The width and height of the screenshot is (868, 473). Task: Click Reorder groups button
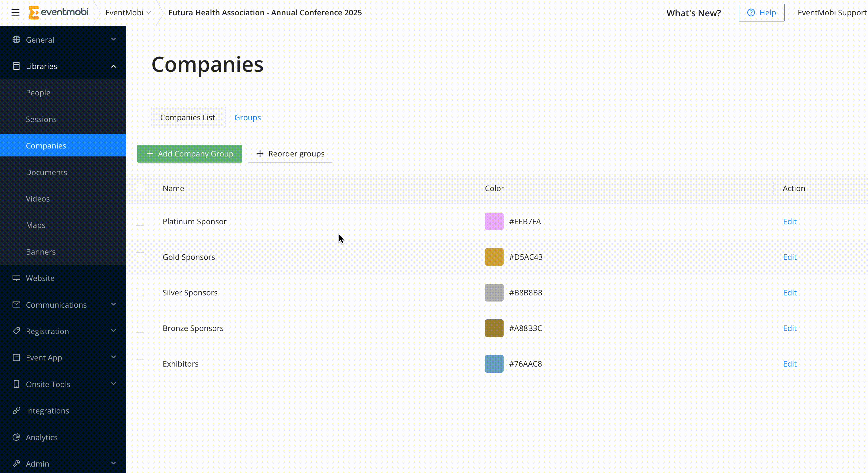[290, 153]
